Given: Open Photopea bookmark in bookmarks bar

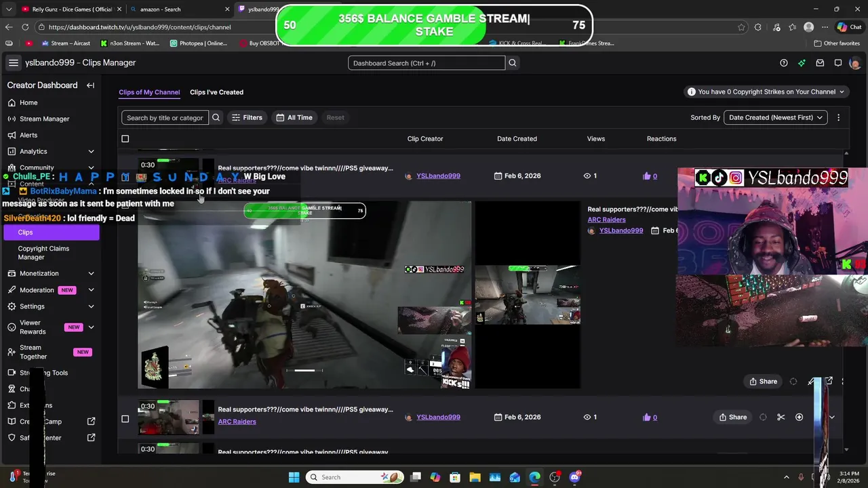Looking at the screenshot, I should pyautogui.click(x=199, y=43).
